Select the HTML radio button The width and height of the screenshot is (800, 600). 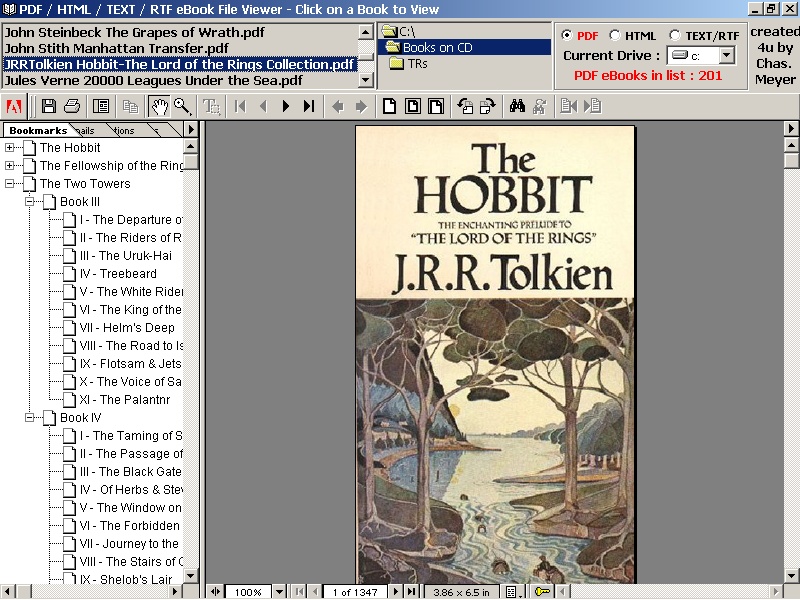(x=615, y=36)
